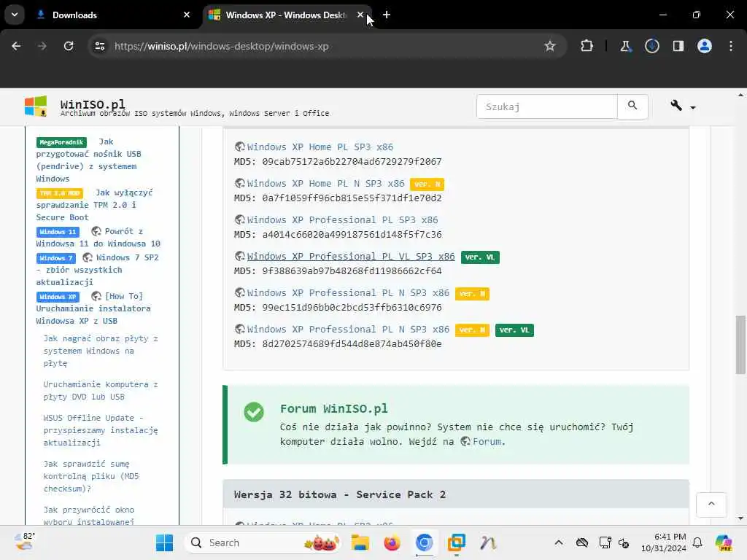747x560 pixels.
Task: Click the scroll-to-top chevron button
Action: pyautogui.click(x=711, y=505)
